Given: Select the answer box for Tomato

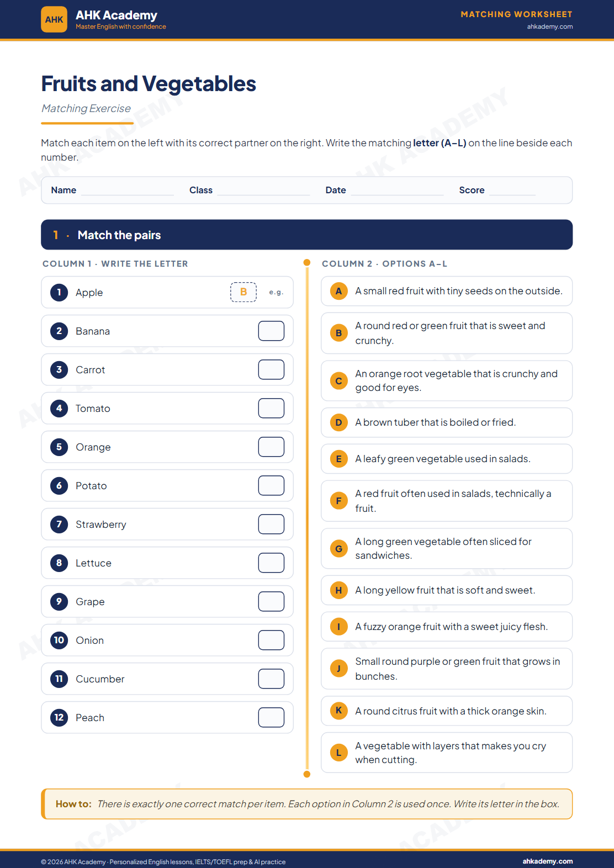Looking at the screenshot, I should pyautogui.click(x=271, y=408).
